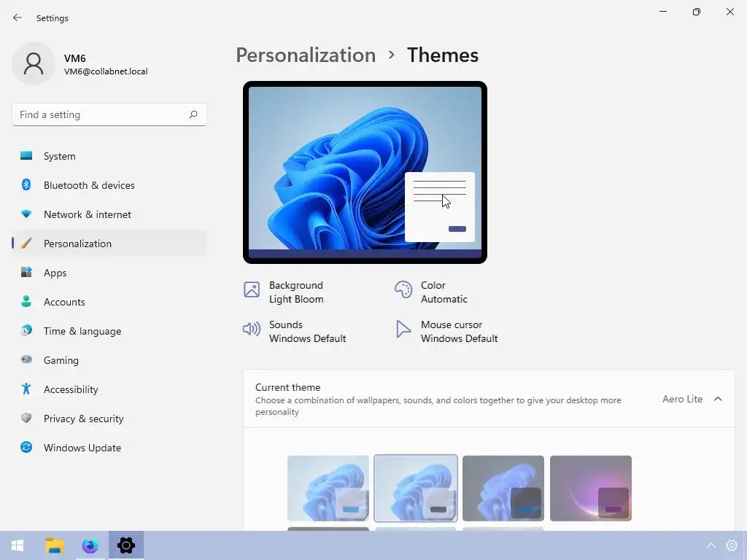Show hidden icons in system tray
Screen dimensions: 747x560
(711, 545)
